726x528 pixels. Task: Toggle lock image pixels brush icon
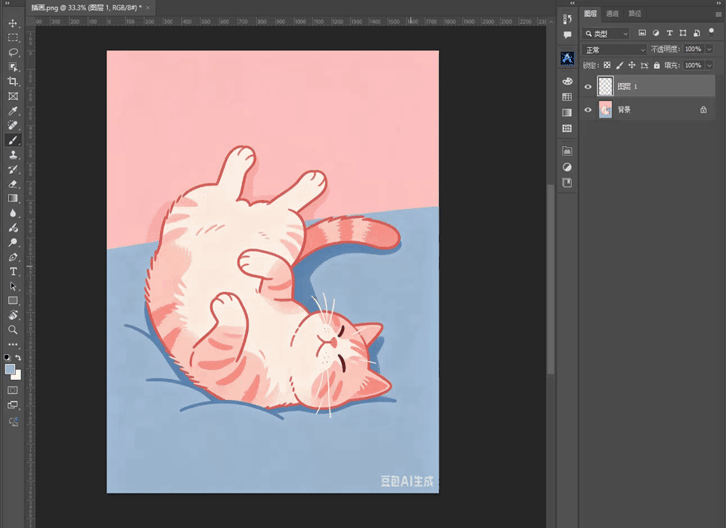point(620,65)
